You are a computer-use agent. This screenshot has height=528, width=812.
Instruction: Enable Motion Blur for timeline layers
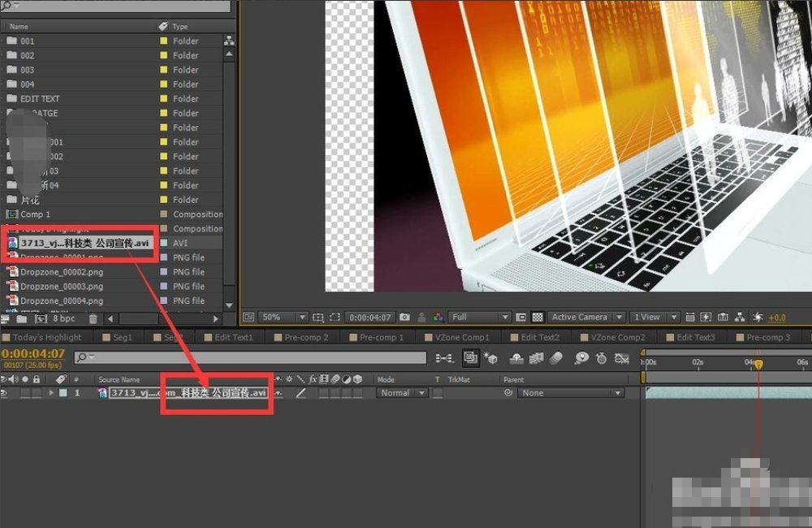click(x=556, y=358)
